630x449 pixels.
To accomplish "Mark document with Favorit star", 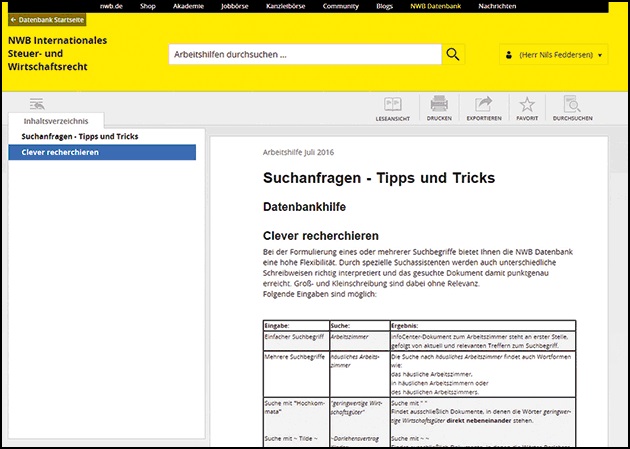I will point(527,107).
